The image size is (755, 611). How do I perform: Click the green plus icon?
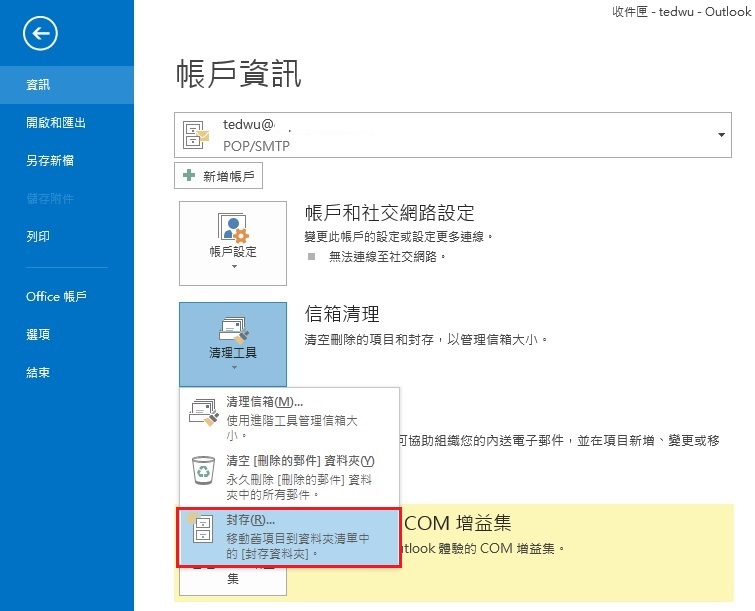189,175
